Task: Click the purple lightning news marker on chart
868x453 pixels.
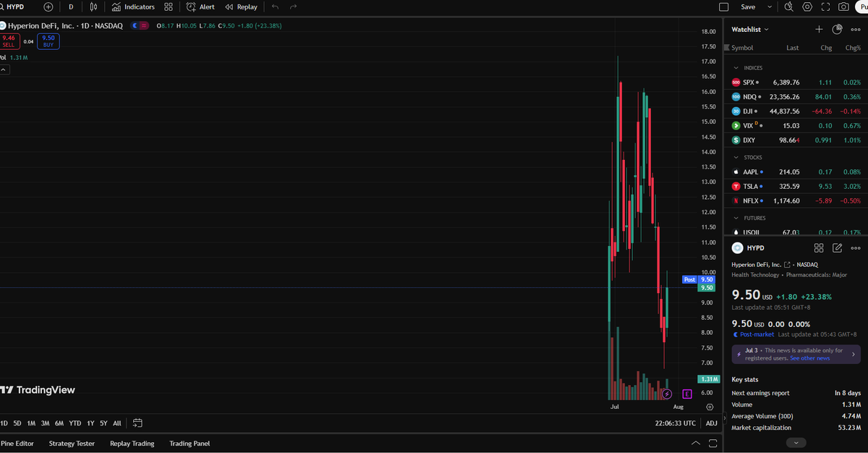Action: (667, 394)
